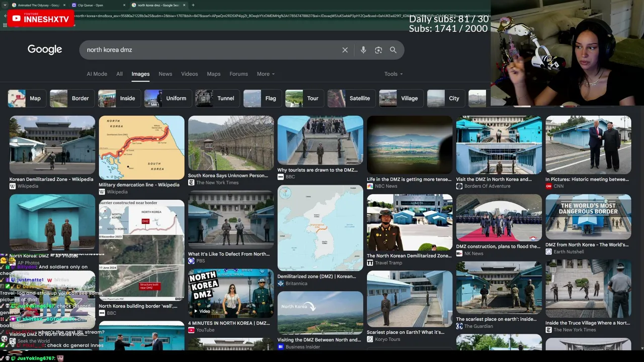The width and height of the screenshot is (644, 362).
Task: Click the PBS favicon
Action: pos(191,261)
